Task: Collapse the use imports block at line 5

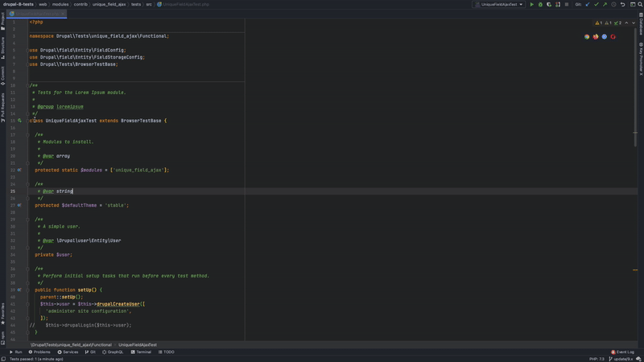Action: coord(27,50)
